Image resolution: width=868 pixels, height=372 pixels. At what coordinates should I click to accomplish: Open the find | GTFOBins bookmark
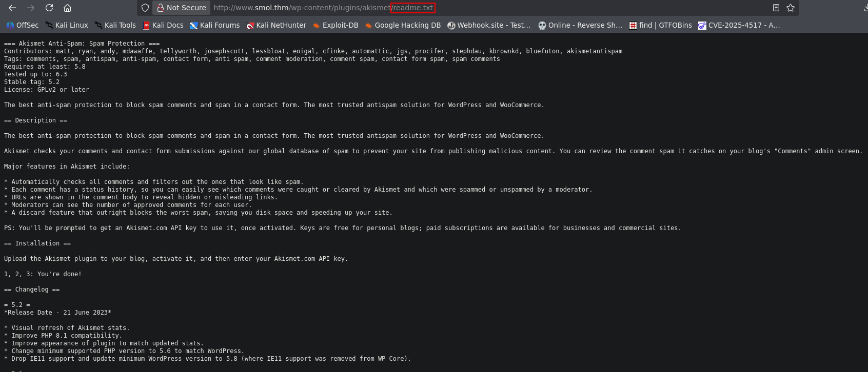(661, 25)
